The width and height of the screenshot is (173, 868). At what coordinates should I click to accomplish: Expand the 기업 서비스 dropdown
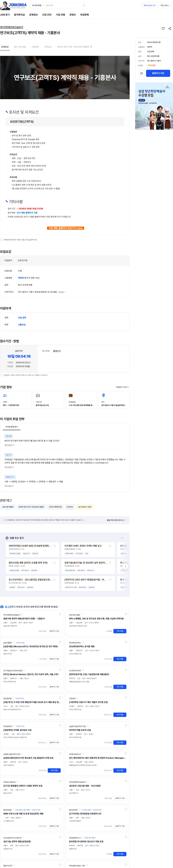(166, 5)
